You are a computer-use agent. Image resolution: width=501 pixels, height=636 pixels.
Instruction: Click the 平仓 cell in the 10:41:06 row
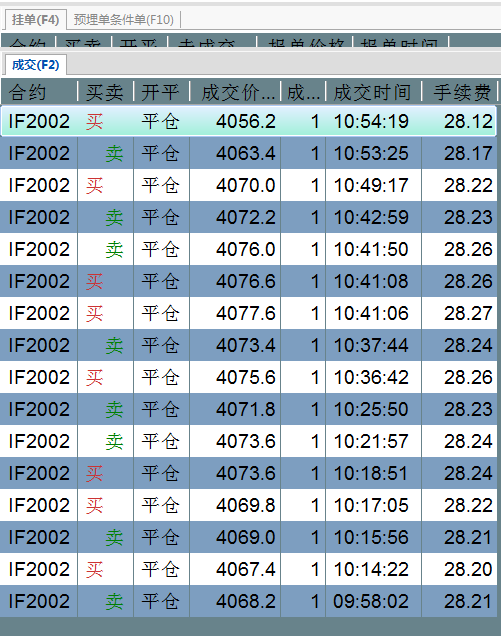(x=161, y=314)
